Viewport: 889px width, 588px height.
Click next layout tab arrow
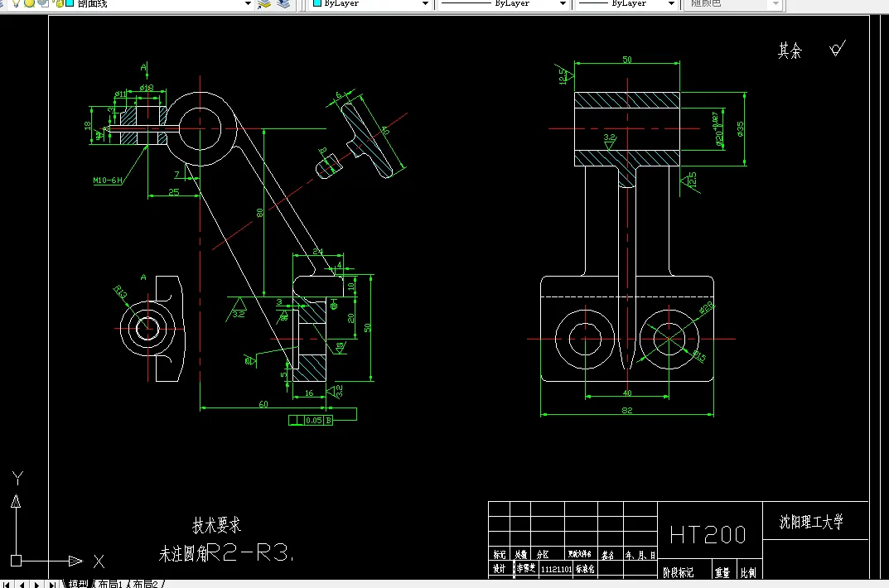point(36,584)
